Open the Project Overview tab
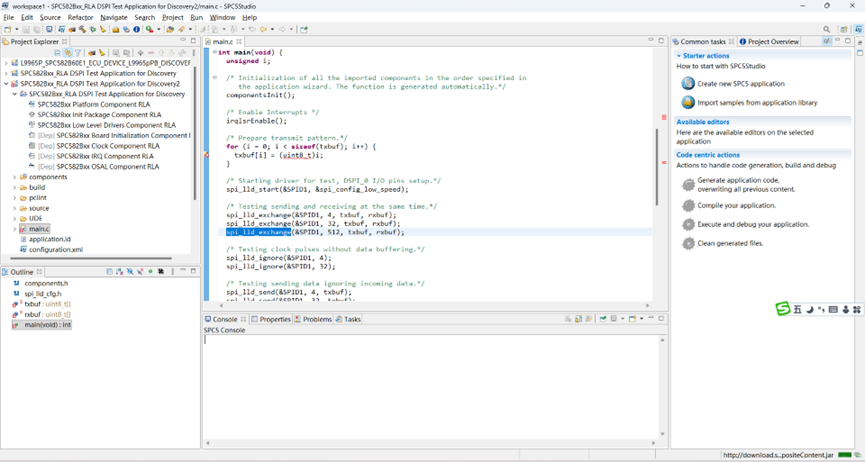This screenshot has width=865, height=462. point(770,42)
